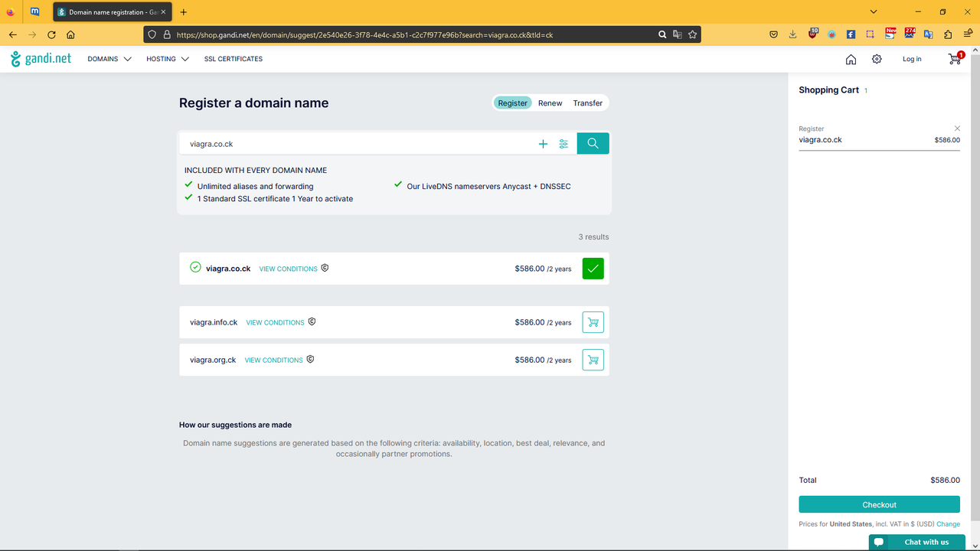Image resolution: width=980 pixels, height=551 pixels.
Task: Open SSL CERTIFICATES page
Action: click(x=233, y=59)
